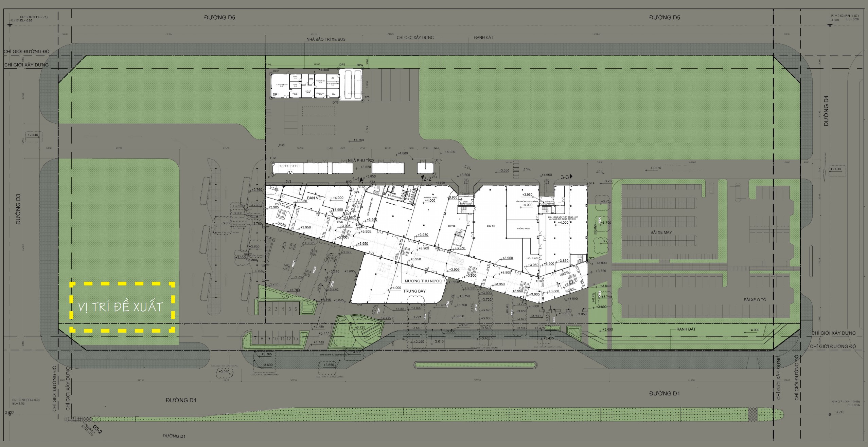Click the +2.840 elevation tag near Đường D3
The image size is (868, 447).
point(33,135)
